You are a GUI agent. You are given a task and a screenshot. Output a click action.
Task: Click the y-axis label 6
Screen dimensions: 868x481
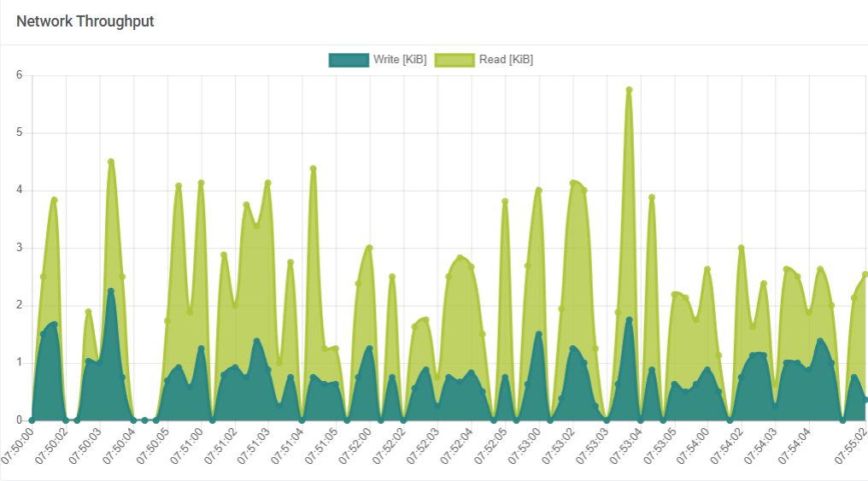click(19, 75)
